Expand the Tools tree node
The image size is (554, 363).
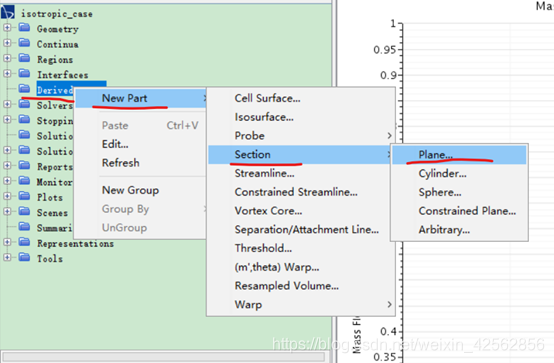[7, 257]
